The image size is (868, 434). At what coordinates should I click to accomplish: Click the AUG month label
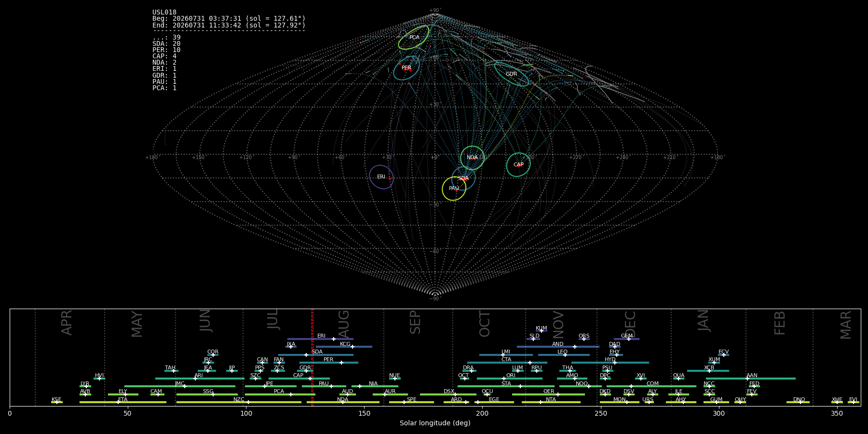[344, 323]
